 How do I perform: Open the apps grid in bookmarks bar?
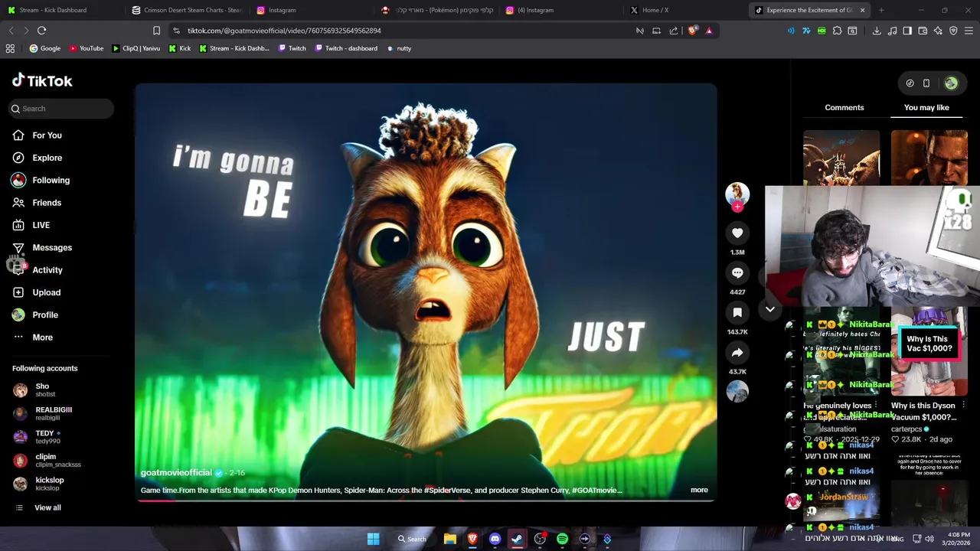[10, 48]
